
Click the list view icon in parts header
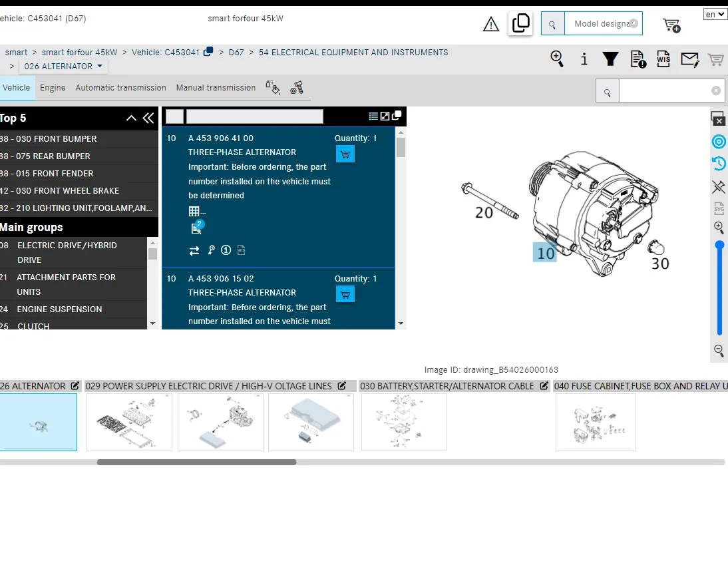[373, 116]
